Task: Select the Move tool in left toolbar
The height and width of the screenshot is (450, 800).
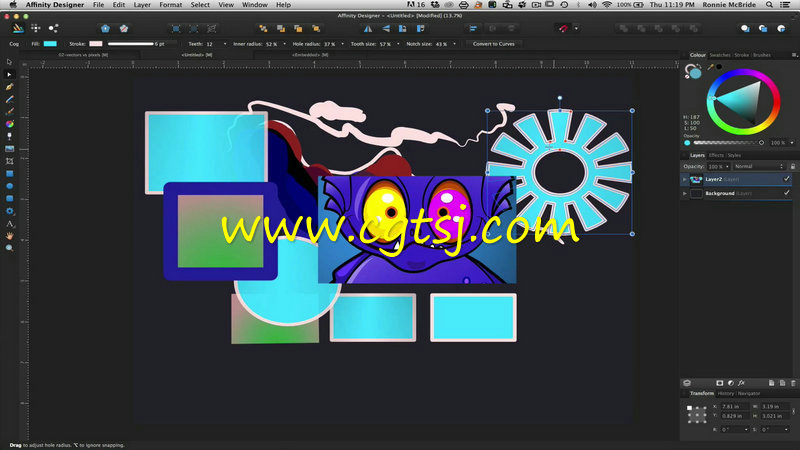Action: [x=9, y=62]
